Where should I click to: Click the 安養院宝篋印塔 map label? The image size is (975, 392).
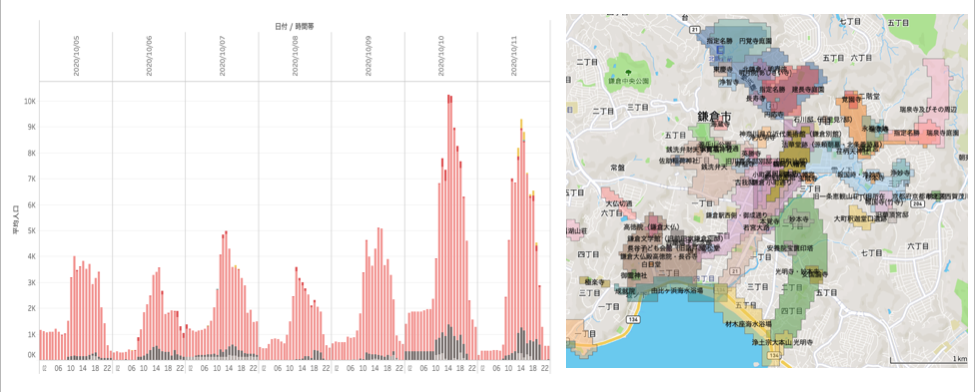tap(791, 247)
